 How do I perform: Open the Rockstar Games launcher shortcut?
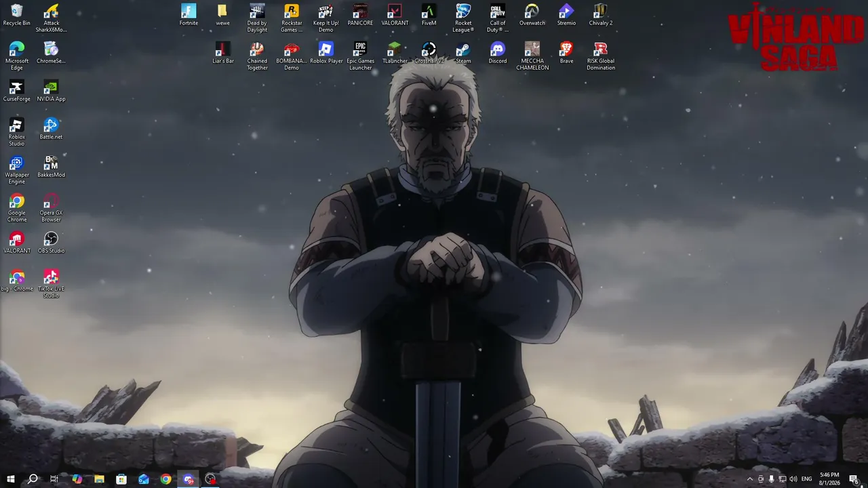(292, 18)
